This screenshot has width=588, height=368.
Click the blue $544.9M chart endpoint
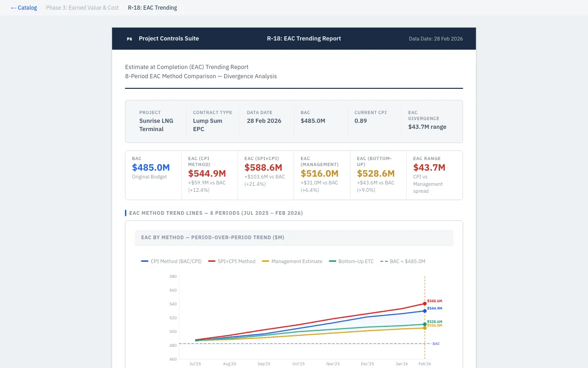coord(424,311)
